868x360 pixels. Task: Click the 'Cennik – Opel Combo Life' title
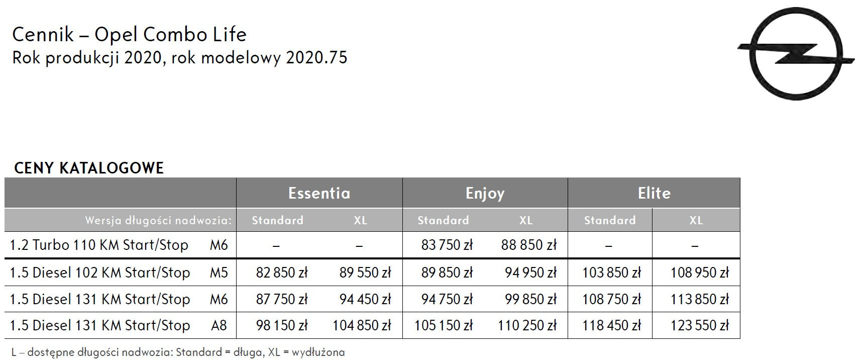(129, 35)
